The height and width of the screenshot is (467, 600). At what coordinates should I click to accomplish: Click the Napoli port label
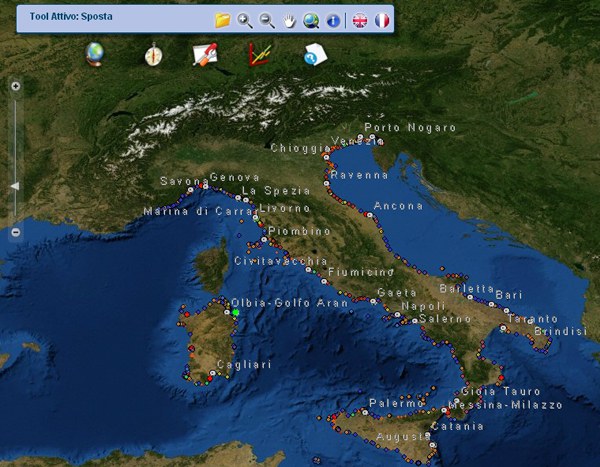coord(423,306)
